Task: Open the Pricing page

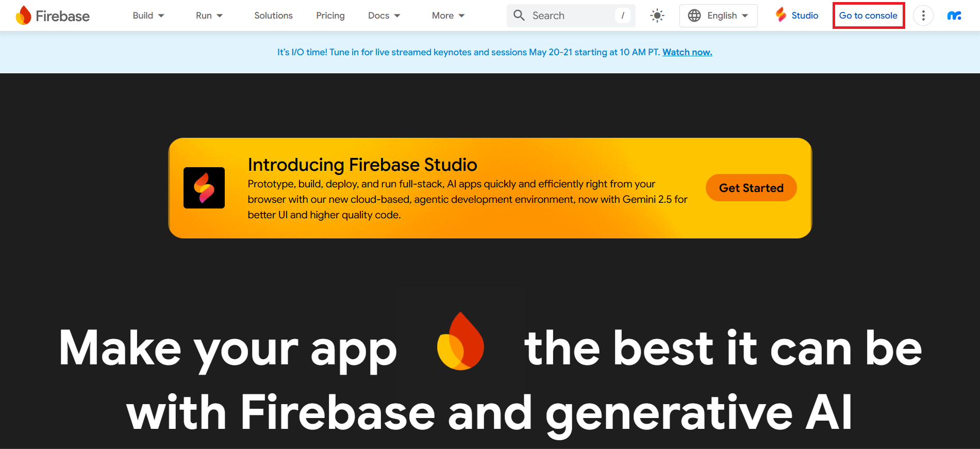Action: [x=330, y=15]
